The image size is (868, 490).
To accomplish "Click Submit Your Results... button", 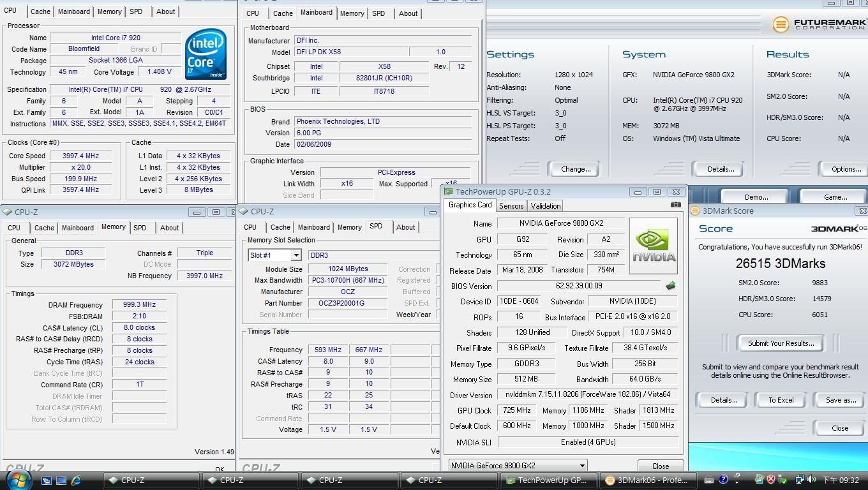I will (781, 343).
